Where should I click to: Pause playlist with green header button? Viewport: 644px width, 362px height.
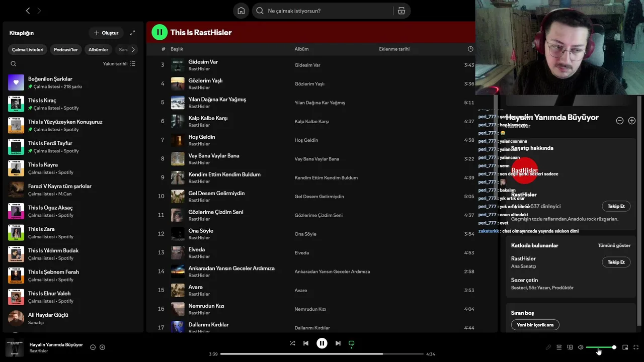point(159,32)
